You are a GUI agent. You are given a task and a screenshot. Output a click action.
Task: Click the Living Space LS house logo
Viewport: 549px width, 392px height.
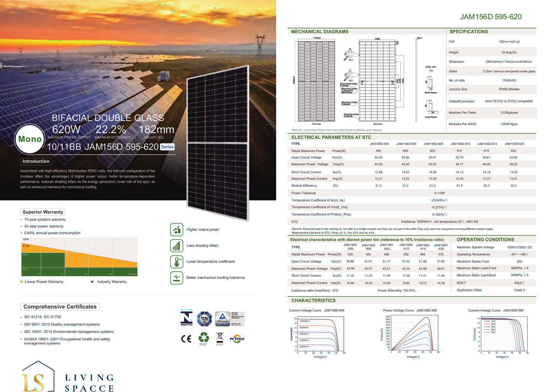click(38, 377)
